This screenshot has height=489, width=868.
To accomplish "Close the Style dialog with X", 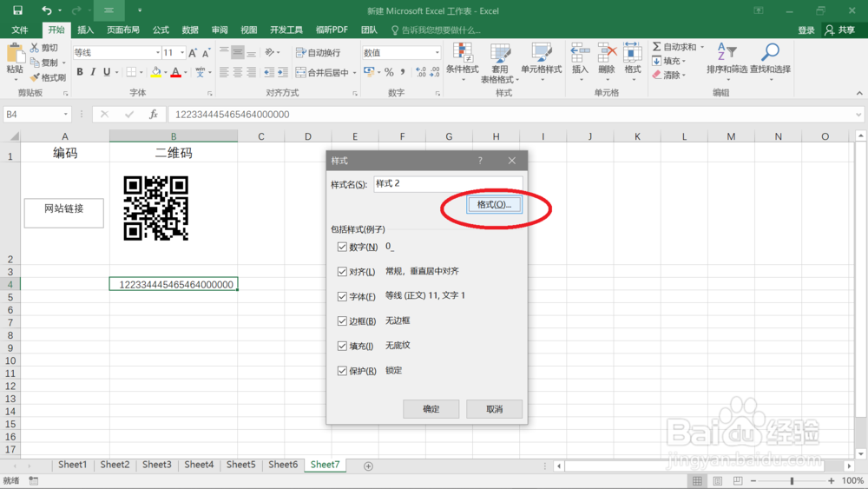I will coord(511,161).
